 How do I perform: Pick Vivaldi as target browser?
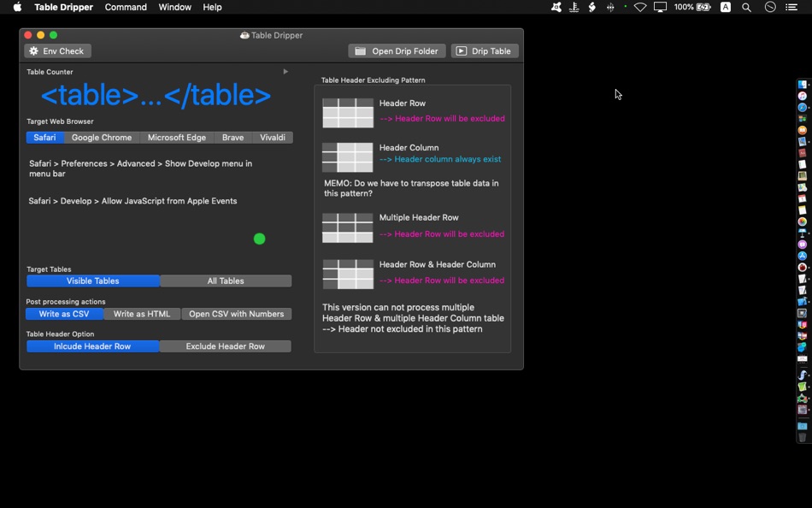273,138
